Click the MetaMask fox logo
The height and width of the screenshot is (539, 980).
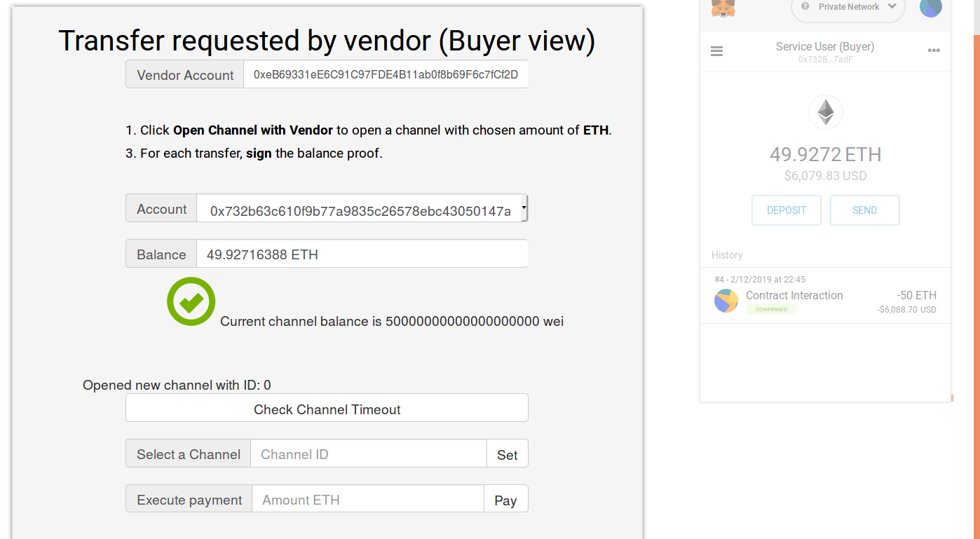(x=723, y=8)
